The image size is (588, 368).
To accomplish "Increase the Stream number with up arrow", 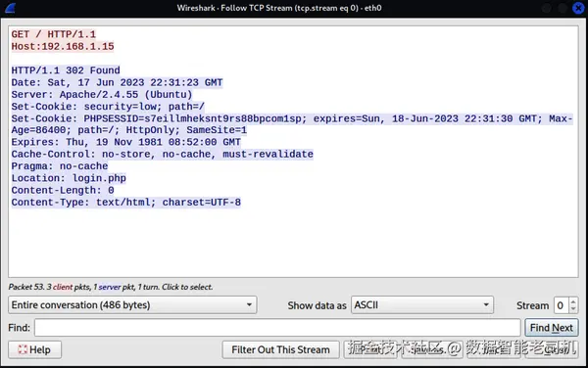I will 573,301.
